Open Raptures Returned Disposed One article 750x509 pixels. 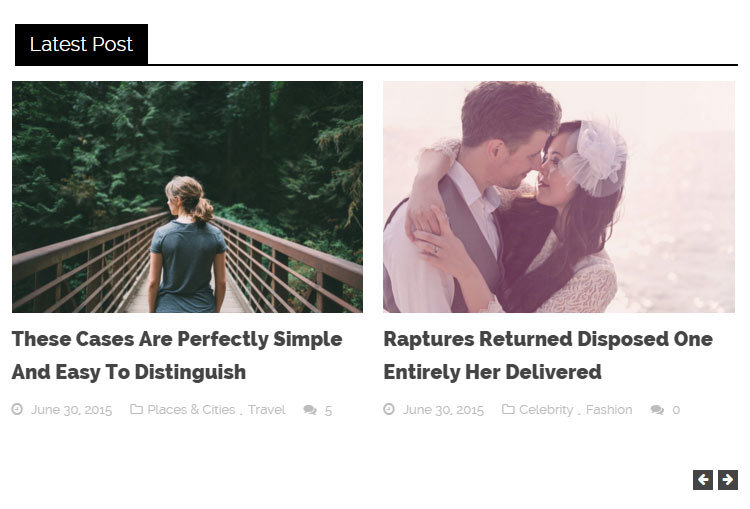pyautogui.click(x=548, y=355)
